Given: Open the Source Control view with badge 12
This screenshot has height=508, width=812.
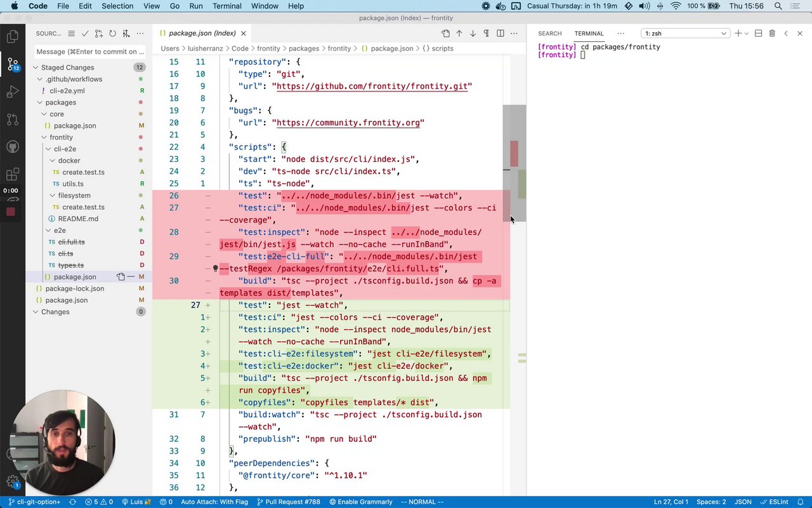Looking at the screenshot, I should [12, 64].
